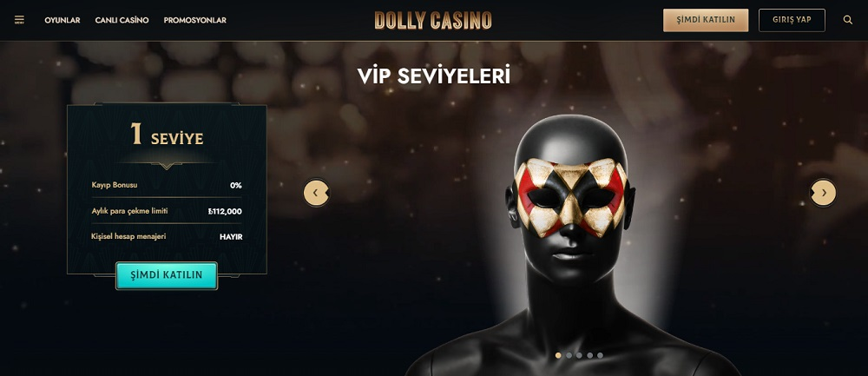Click the gold Şimdi Katılın header button
This screenshot has width=868, height=376.
706,20
